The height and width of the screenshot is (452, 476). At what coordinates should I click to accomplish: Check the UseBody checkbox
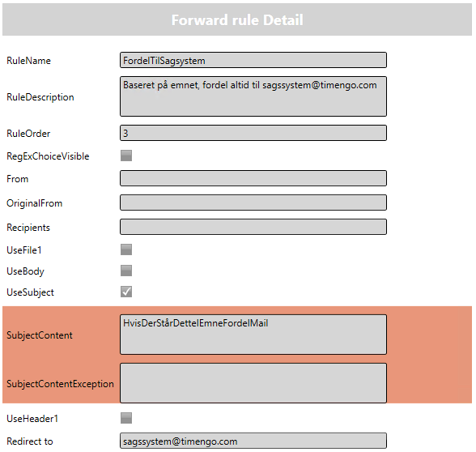point(126,271)
